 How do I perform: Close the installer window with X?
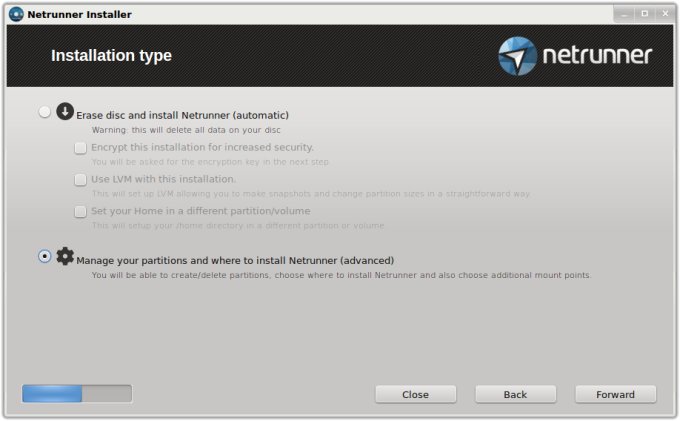tap(665, 14)
